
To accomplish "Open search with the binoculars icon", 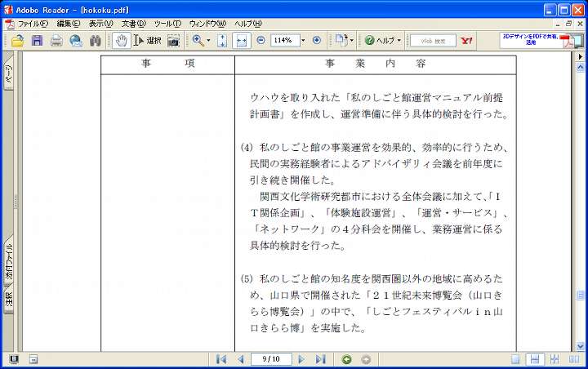I will tap(96, 40).
